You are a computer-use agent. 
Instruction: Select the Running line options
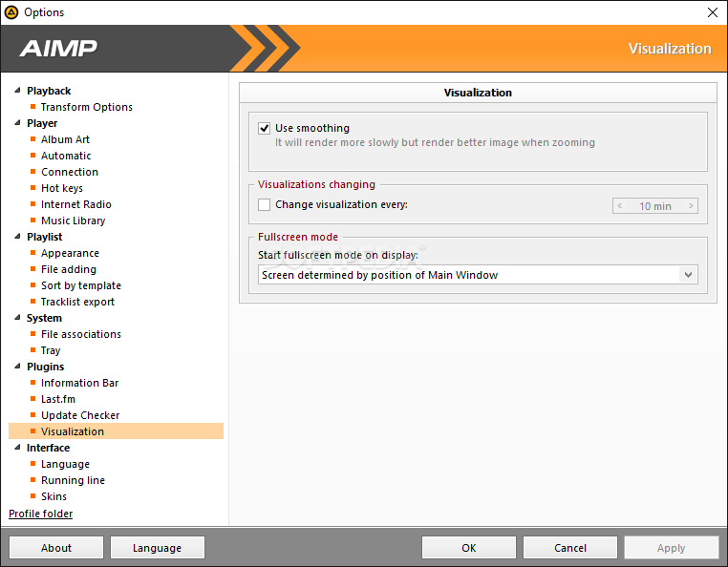pyautogui.click(x=73, y=481)
